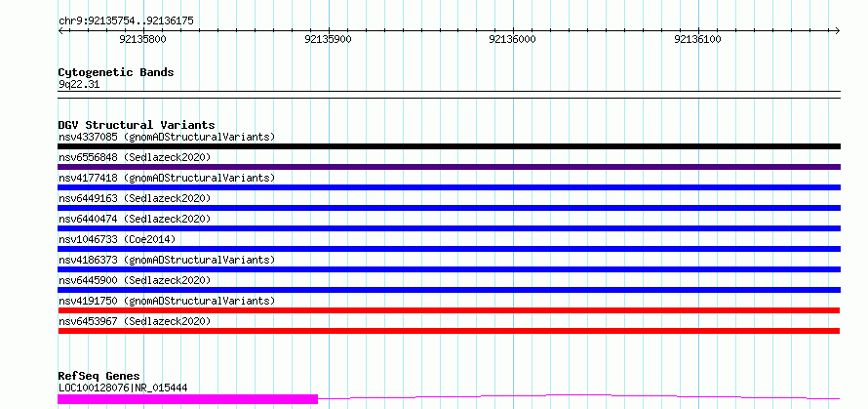The width and height of the screenshot is (868, 409).
Task: Click the nsv6449163 Sedlazeck2020 label
Action: (x=135, y=198)
